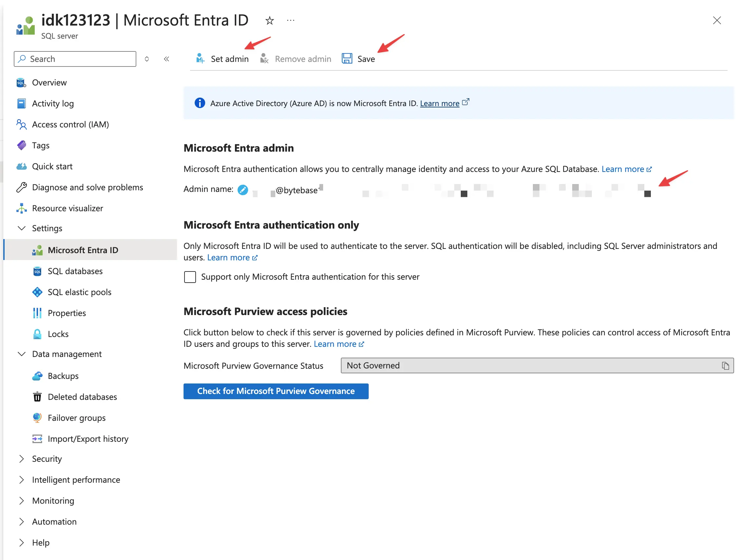Click the Diagnose and solve problems wrench icon
This screenshot has height=560, width=740.
pos(21,187)
